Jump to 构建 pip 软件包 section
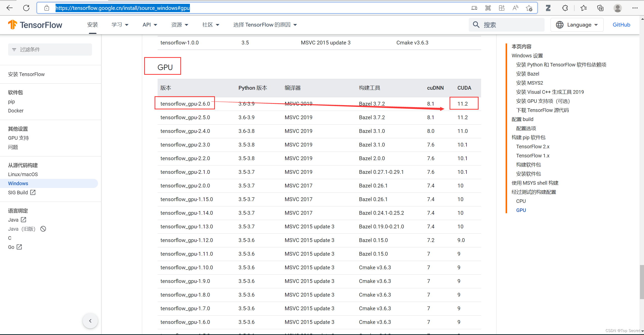Image resolution: width=644 pixels, height=335 pixels. point(528,137)
